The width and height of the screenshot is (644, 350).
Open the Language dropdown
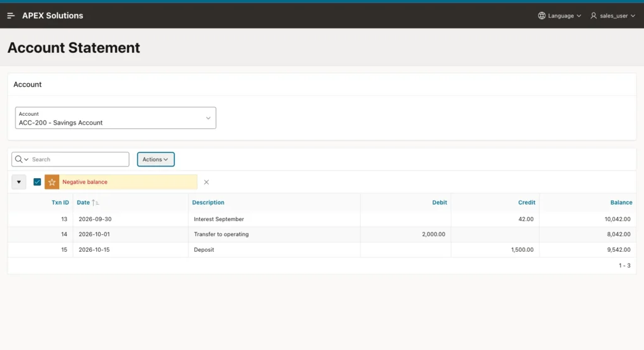pyautogui.click(x=560, y=16)
